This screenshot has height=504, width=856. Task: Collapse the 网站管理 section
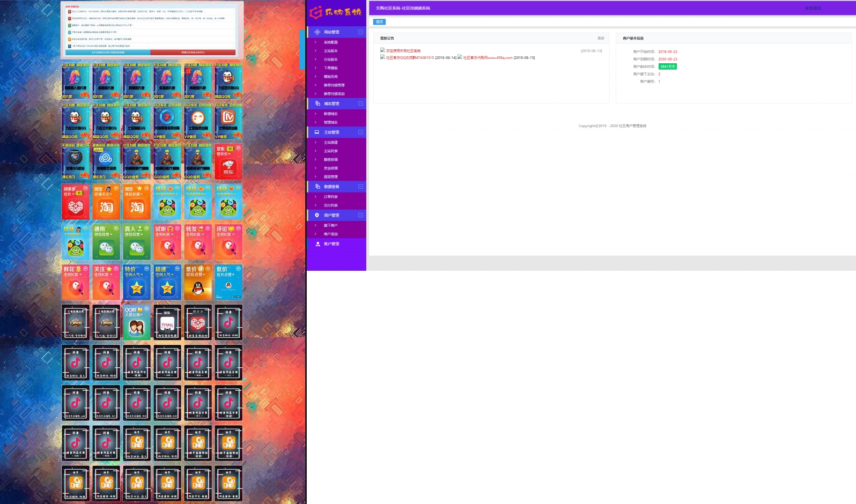point(360,32)
